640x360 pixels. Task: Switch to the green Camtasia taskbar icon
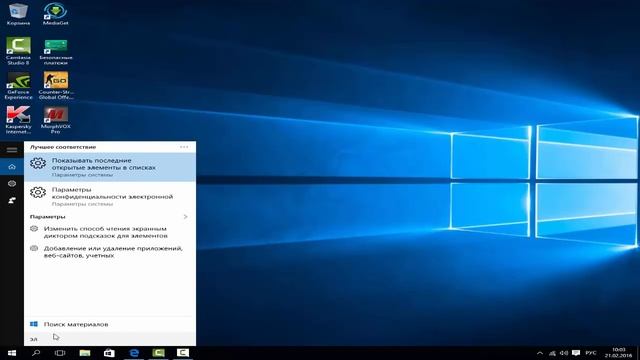point(158,353)
